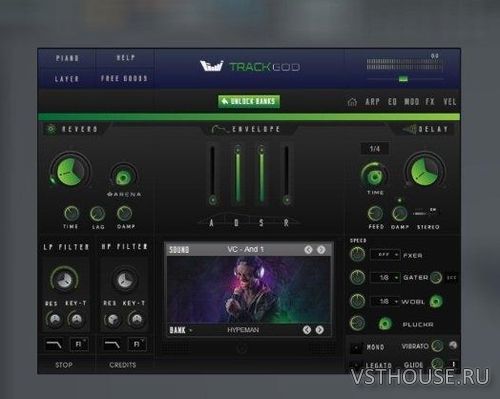Click the Reverb Time knob

pyautogui.click(x=71, y=214)
